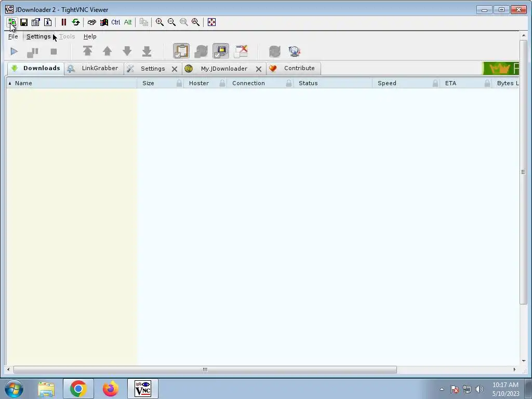Click the horizontal scrollbar thumb
Viewport: 532px width, 399px height.
pyautogui.click(x=205, y=369)
